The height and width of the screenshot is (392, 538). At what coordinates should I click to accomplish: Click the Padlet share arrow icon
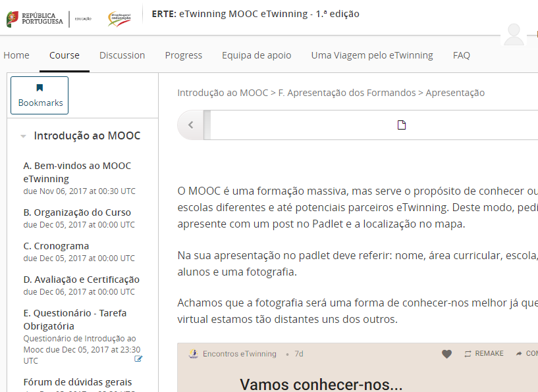coord(519,354)
